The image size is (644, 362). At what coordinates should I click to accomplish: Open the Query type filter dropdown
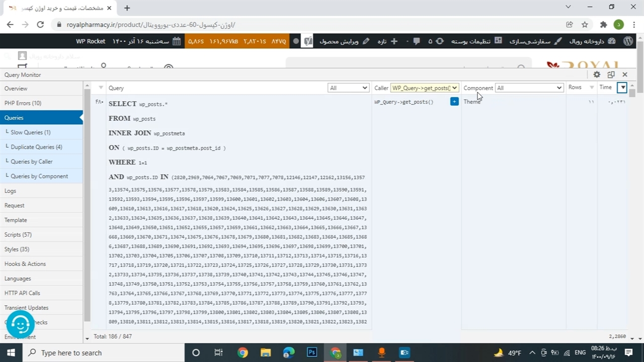pyautogui.click(x=348, y=88)
